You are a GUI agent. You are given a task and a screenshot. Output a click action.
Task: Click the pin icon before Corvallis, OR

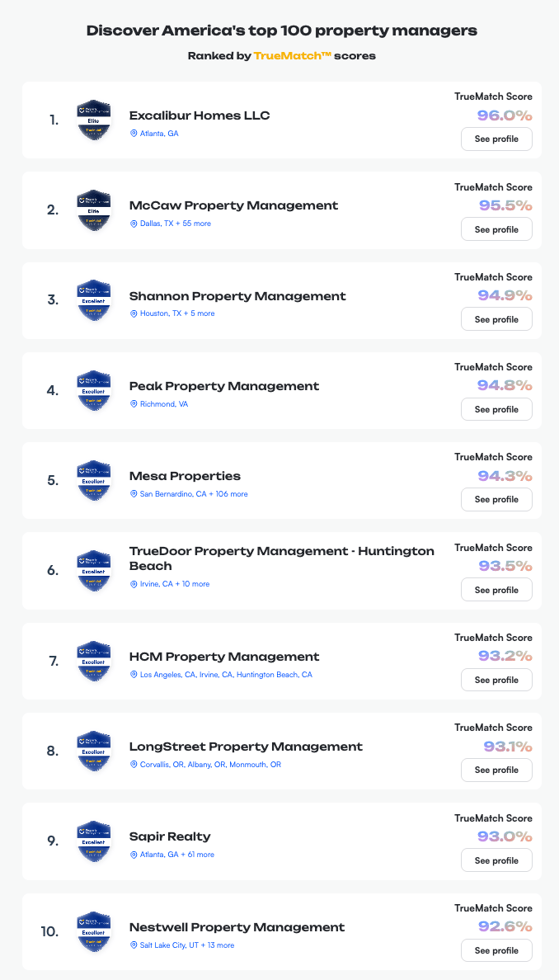[x=134, y=765]
